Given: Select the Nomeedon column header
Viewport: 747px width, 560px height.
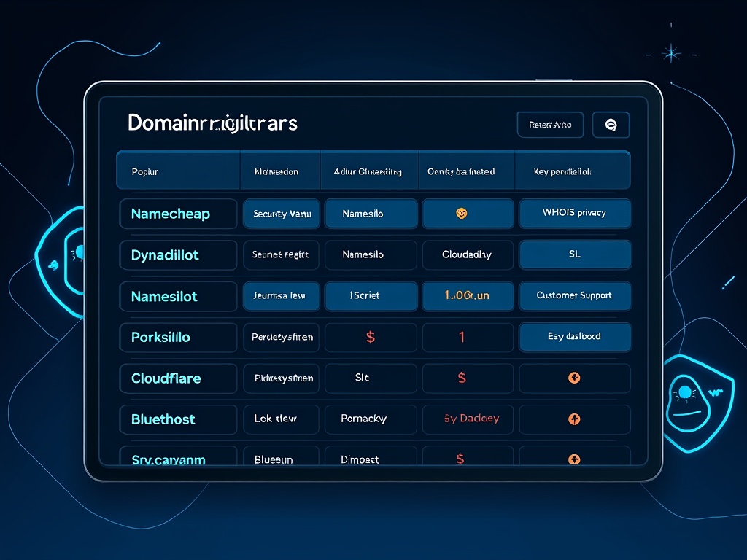Looking at the screenshot, I should coord(280,171).
